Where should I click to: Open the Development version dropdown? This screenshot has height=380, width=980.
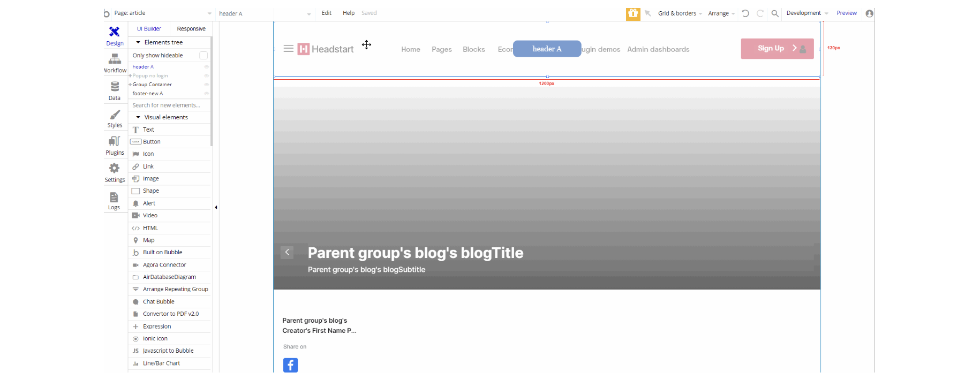point(807,13)
